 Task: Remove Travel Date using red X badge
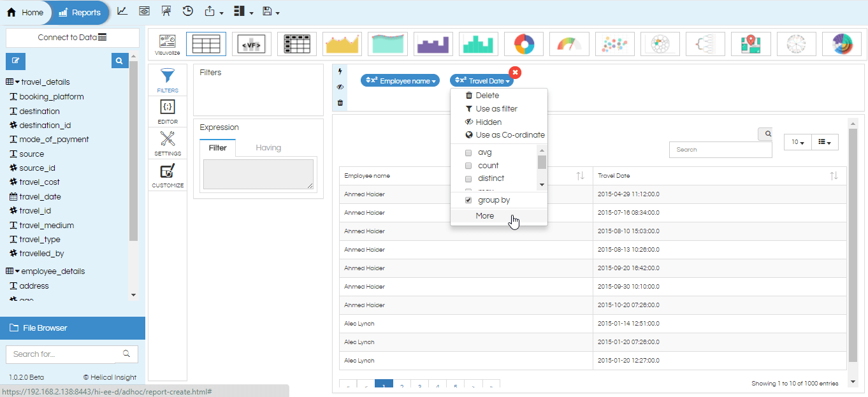click(x=515, y=73)
